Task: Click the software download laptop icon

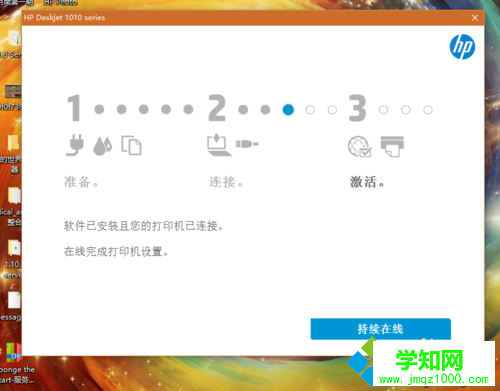Action: (219, 145)
